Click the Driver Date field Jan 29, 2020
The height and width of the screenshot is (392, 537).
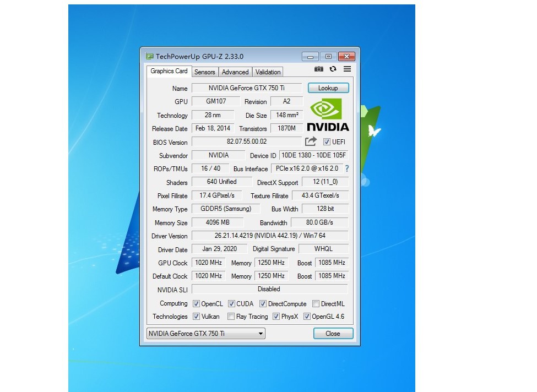click(219, 249)
